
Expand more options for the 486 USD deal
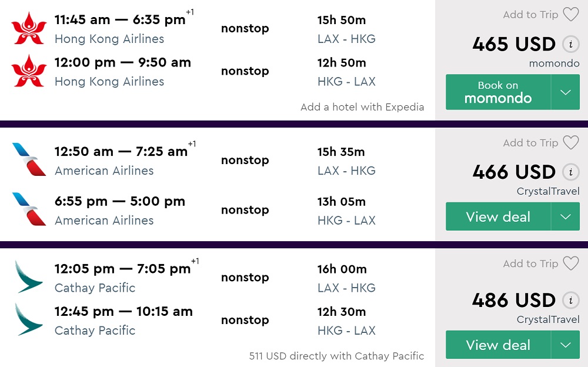(x=566, y=345)
